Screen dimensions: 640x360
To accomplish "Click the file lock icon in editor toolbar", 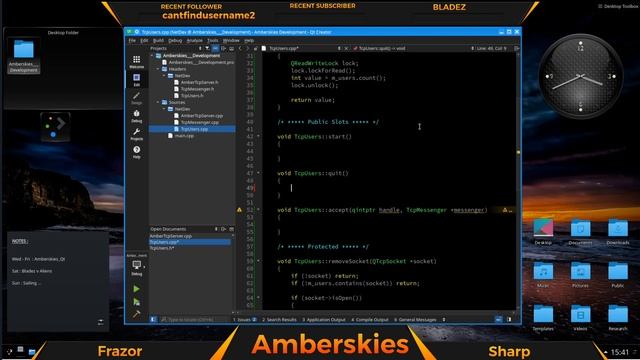I will (256, 48).
